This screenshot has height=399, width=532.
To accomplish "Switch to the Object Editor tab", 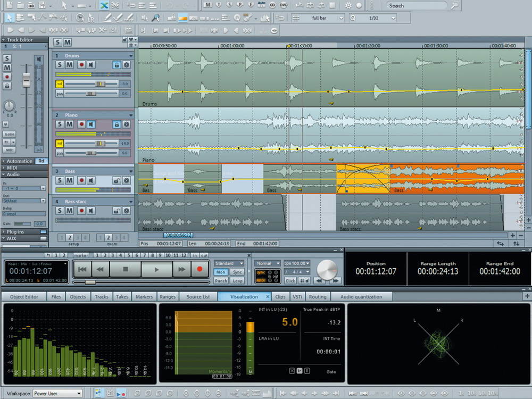I will [x=24, y=296].
